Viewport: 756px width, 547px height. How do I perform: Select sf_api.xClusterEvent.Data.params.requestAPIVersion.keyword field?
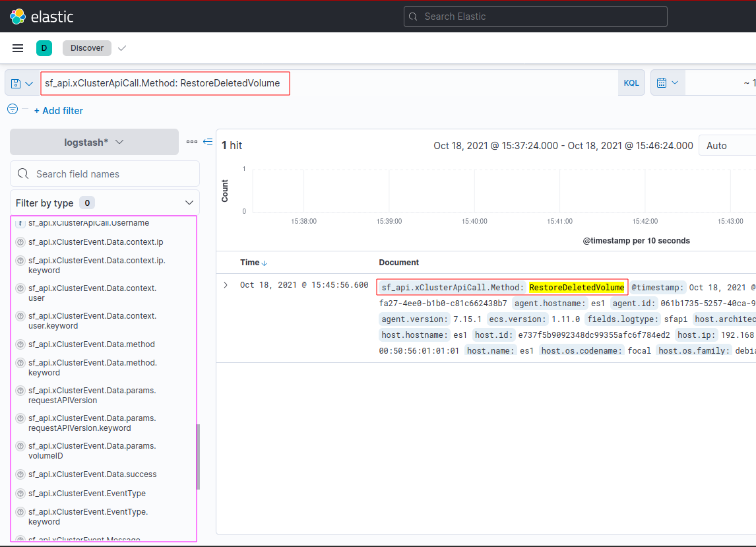pyautogui.click(x=92, y=423)
